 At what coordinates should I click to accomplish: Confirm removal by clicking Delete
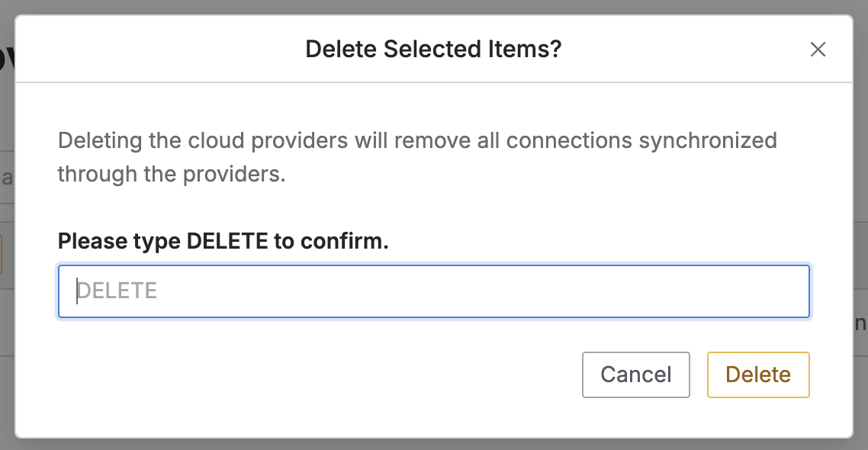point(757,374)
